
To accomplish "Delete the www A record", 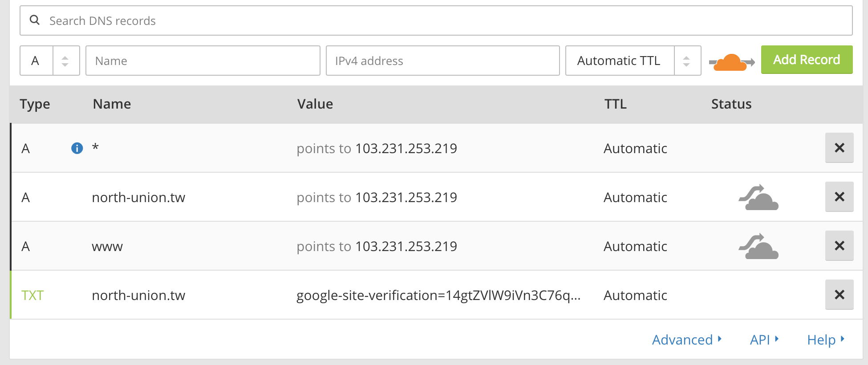I will (839, 246).
